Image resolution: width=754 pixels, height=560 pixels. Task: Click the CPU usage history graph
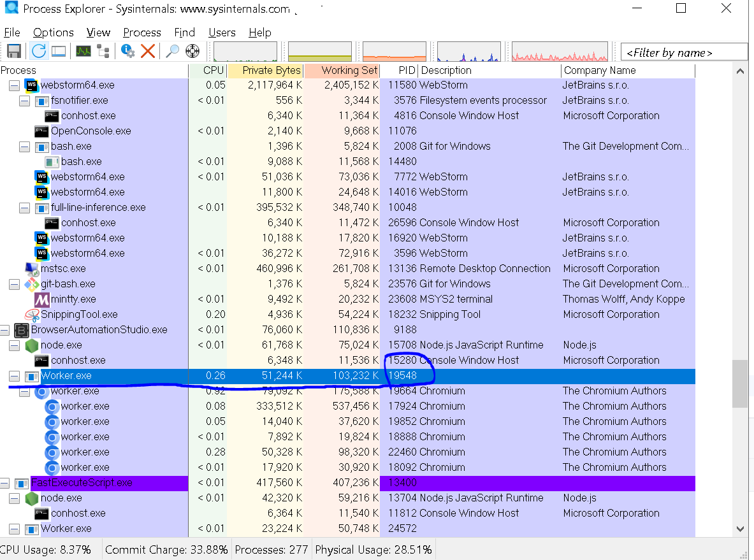pyautogui.click(x=245, y=52)
